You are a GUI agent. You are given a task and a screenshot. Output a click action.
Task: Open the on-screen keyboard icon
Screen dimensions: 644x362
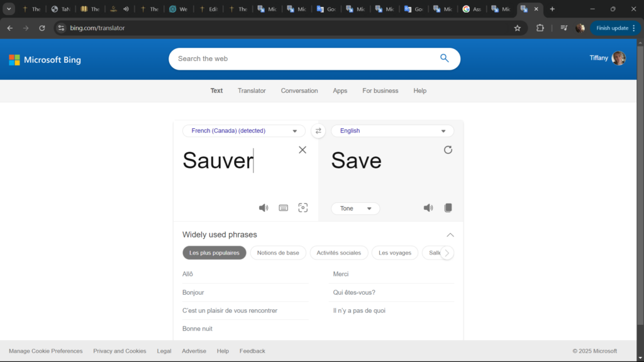click(x=284, y=208)
